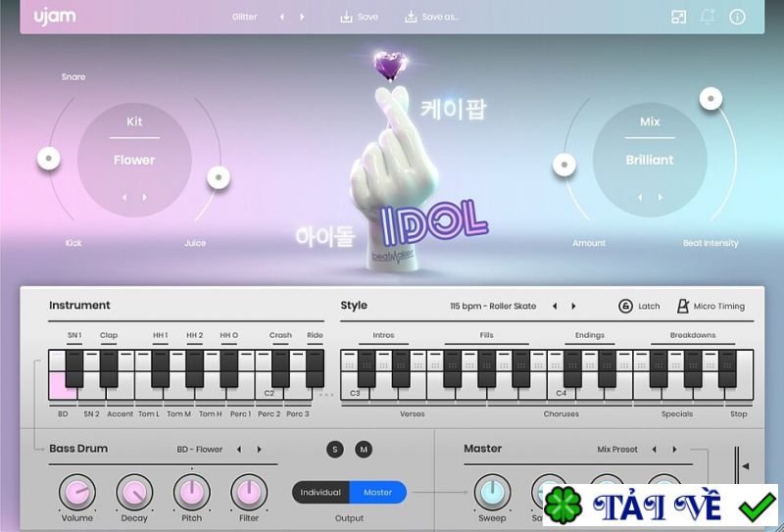This screenshot has height=532, width=784.
Task: Next Bass Drum sample arrow
Action: 259,450
